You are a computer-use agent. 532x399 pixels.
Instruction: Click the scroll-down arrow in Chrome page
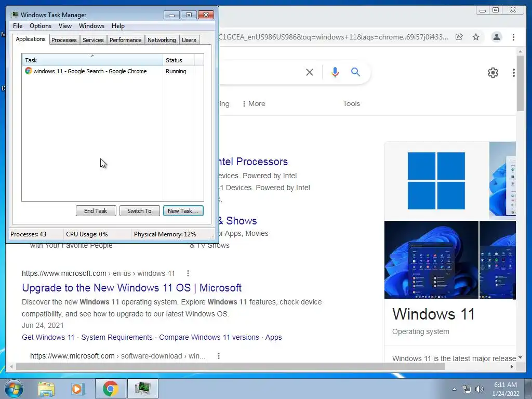pos(520,357)
